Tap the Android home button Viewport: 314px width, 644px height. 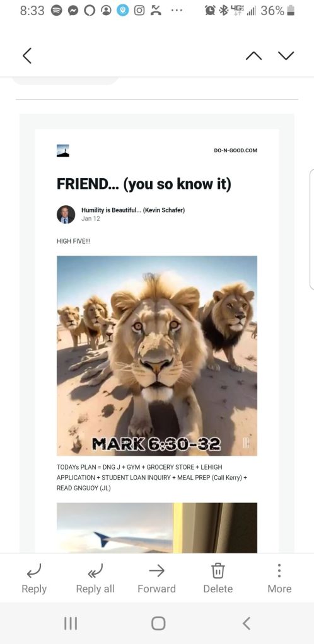158,623
